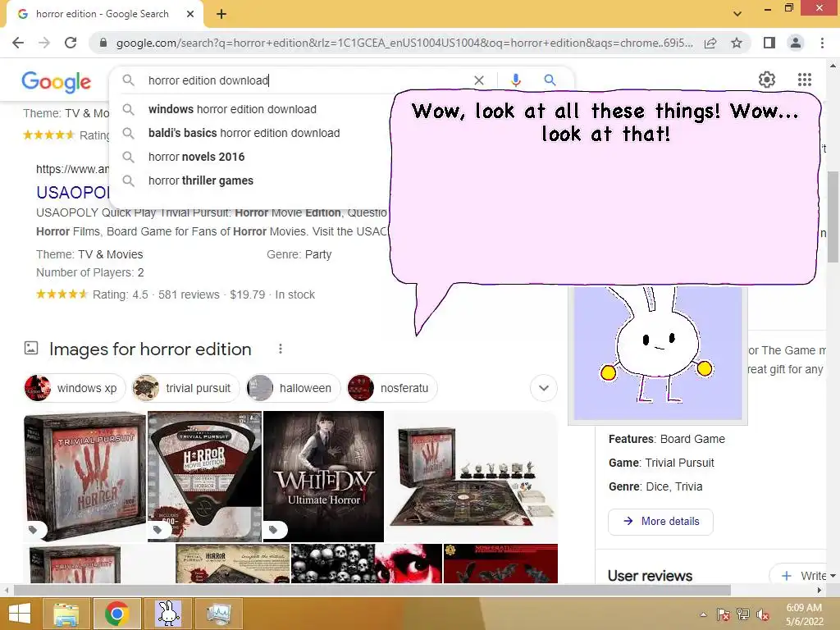This screenshot has height=630, width=840.
Task: Expand more image filter chips with the chevron
Action: (544, 388)
